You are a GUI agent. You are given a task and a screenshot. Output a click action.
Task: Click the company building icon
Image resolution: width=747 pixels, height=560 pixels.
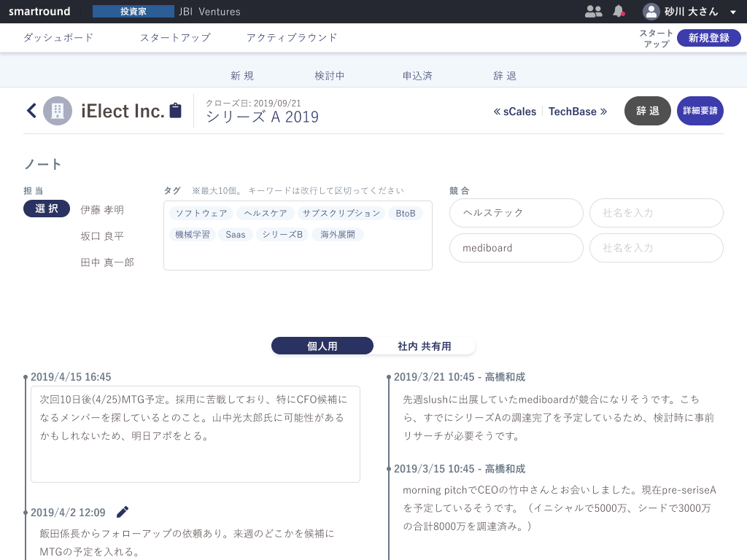(58, 111)
